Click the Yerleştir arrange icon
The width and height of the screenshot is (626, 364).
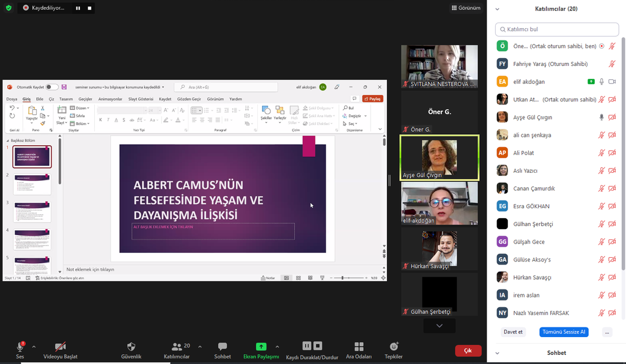280,110
